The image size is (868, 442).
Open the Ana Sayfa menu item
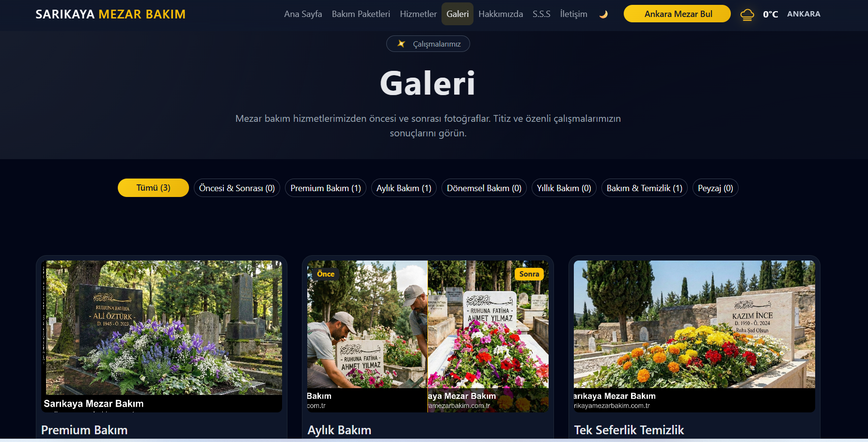303,14
